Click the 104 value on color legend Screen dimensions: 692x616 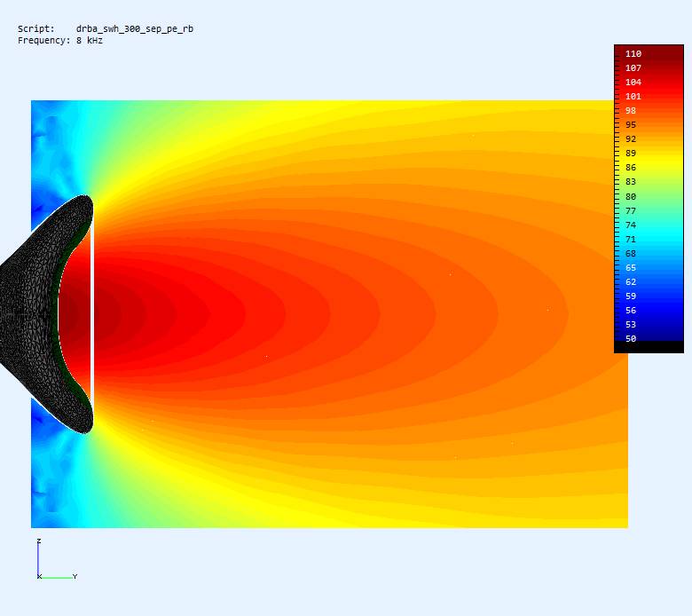coord(633,82)
